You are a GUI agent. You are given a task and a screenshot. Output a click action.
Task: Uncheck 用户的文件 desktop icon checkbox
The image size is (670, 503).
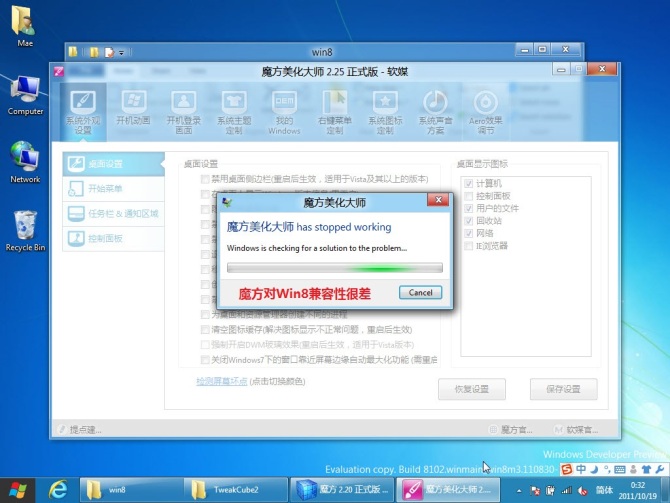(x=468, y=209)
